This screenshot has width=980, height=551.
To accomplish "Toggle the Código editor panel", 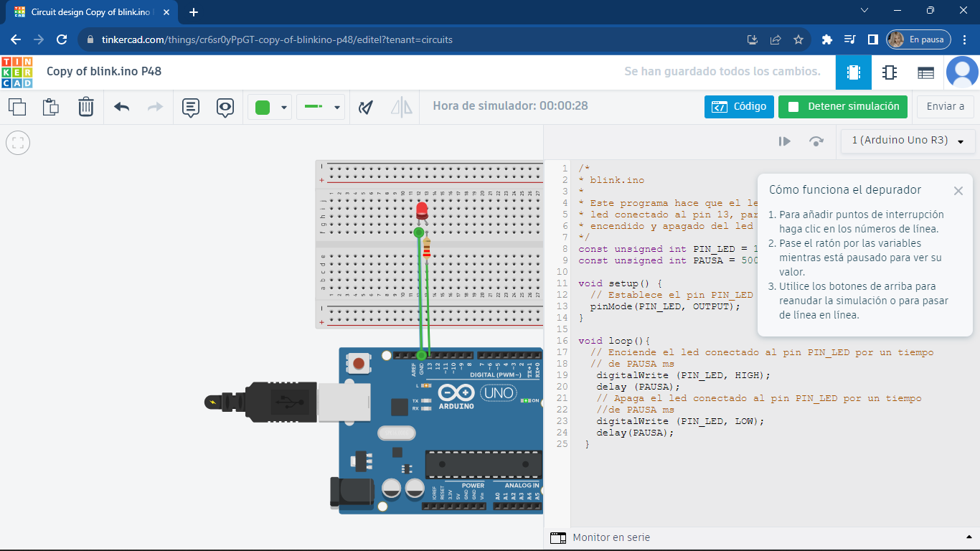I will (x=739, y=107).
